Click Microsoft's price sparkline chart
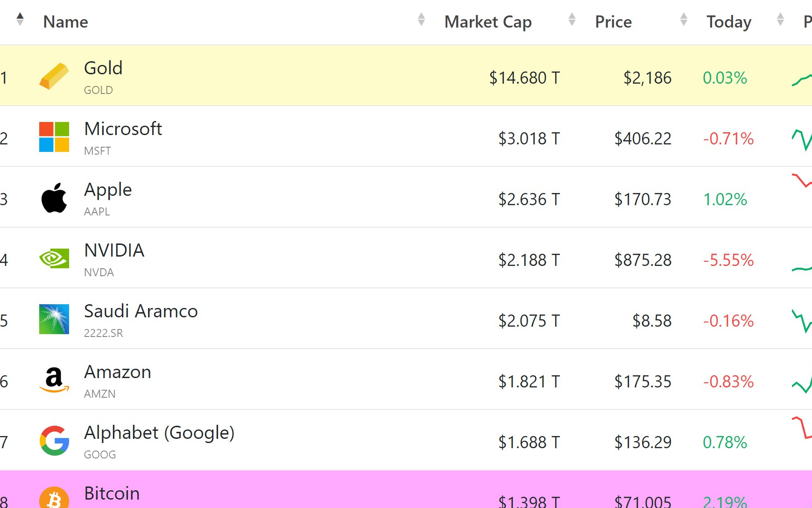 pos(802,140)
